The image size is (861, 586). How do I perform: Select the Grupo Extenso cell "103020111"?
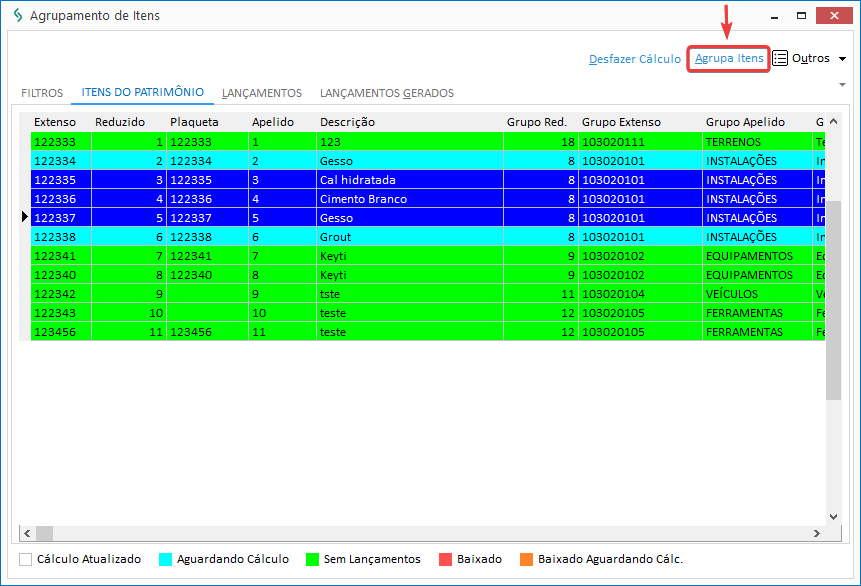pyautogui.click(x=640, y=142)
